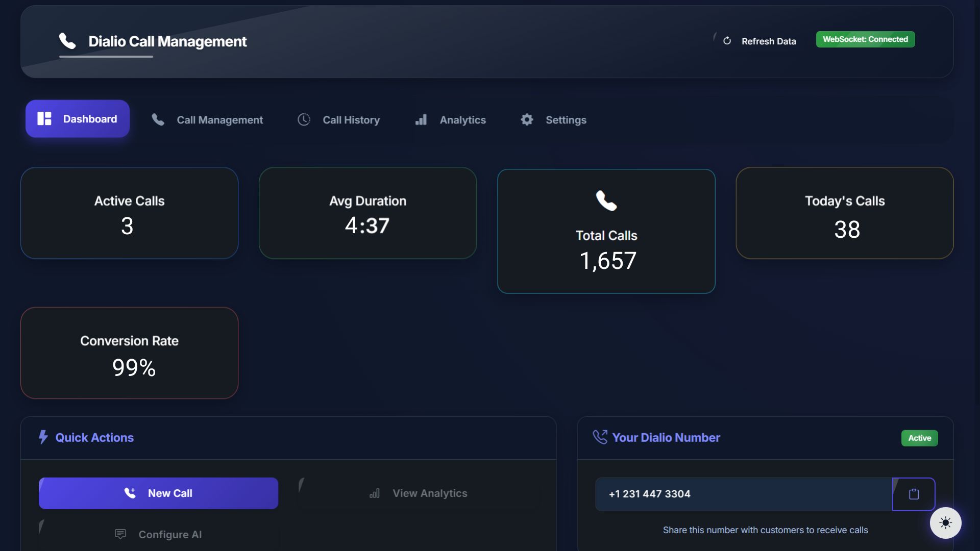Toggle the light theme with the sun button
This screenshot has width=980, height=551.
(945, 522)
